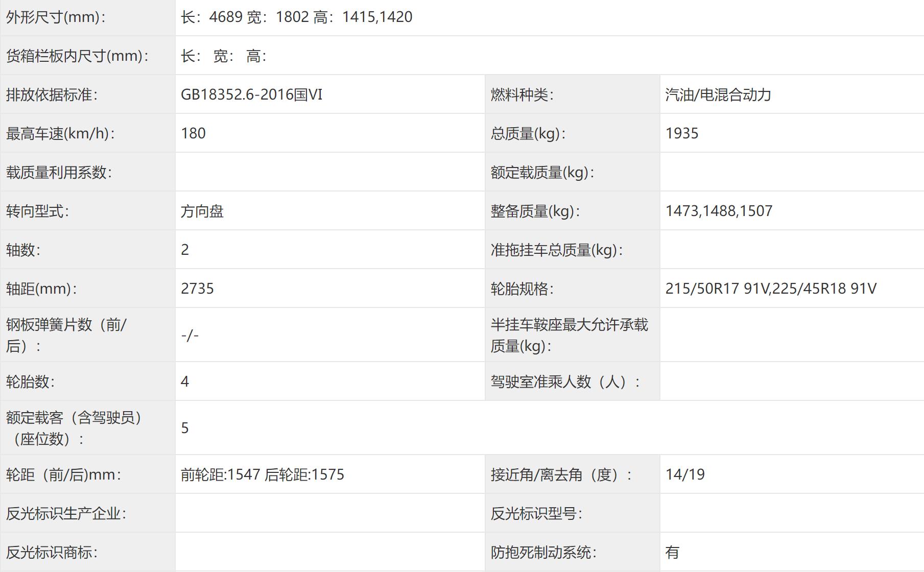Select the 前轮距:1547 后轮距:1575 value

[x=263, y=474]
